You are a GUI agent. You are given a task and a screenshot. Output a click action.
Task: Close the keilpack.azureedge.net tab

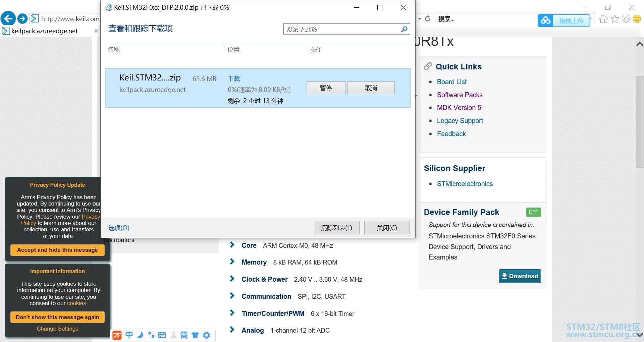[x=96, y=31]
